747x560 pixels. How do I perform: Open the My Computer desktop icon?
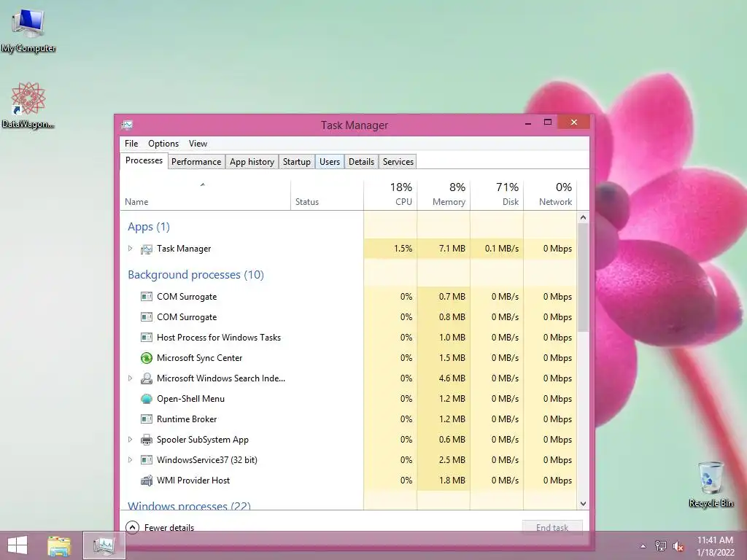pyautogui.click(x=28, y=30)
